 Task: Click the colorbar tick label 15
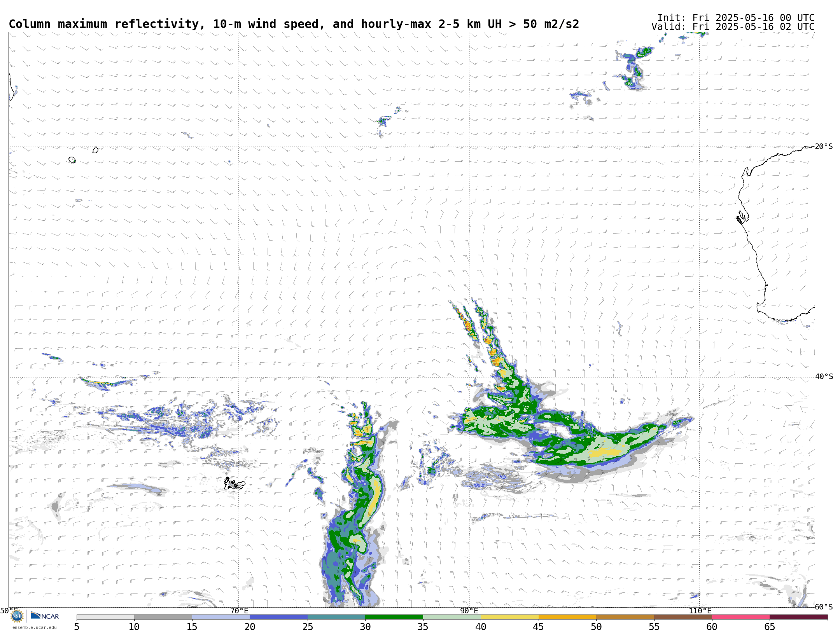click(192, 627)
